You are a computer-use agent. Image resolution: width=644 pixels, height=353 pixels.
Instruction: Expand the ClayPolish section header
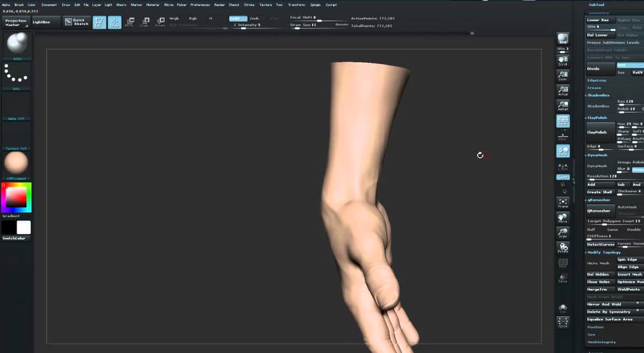[597, 118]
